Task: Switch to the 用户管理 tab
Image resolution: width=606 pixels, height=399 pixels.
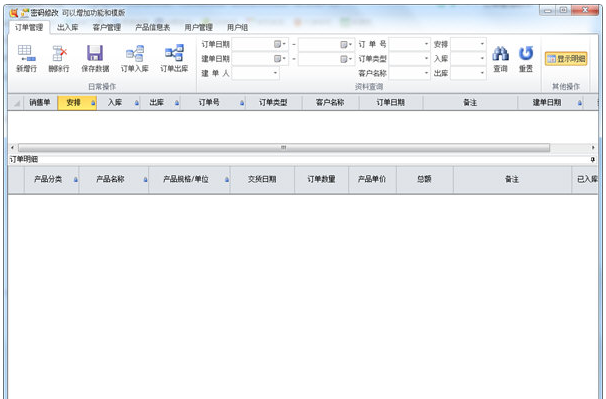Action: pos(198,27)
